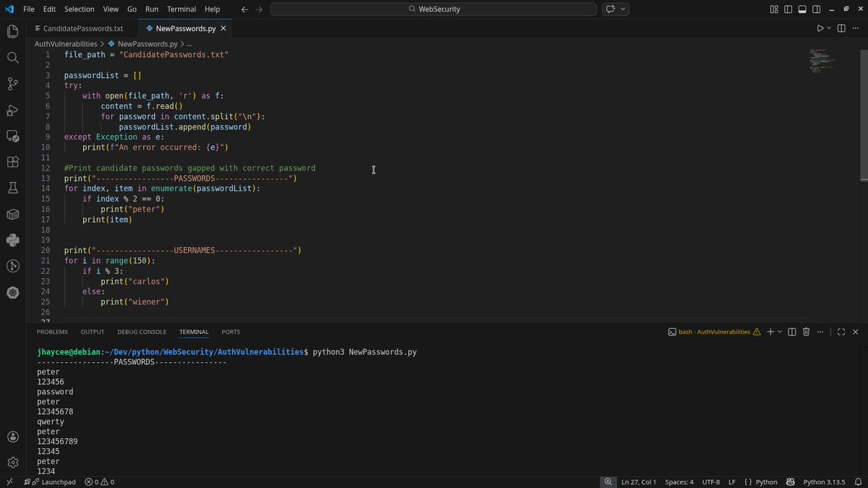The width and height of the screenshot is (868, 488).
Task: Open the Selection menu
Action: tap(79, 9)
